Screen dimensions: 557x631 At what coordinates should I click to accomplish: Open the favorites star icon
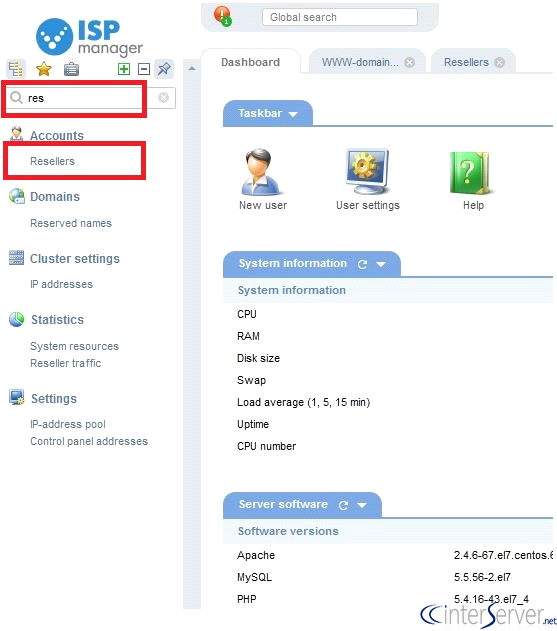tap(43, 69)
